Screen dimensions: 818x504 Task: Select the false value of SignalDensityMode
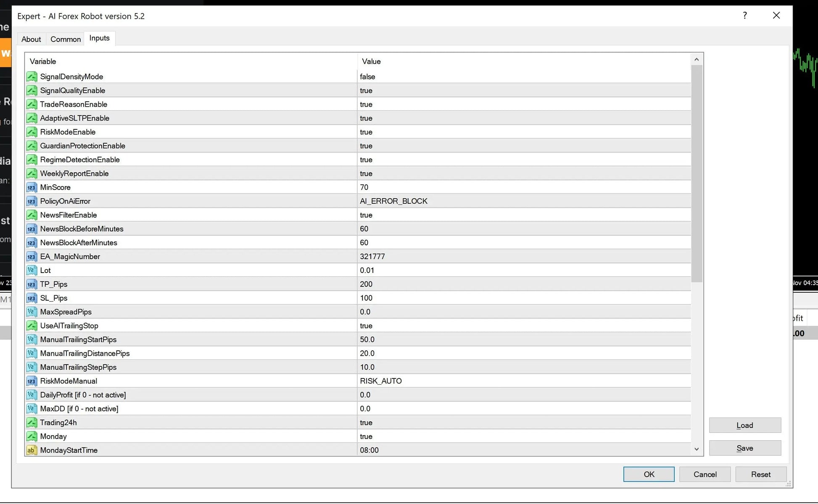tap(367, 76)
